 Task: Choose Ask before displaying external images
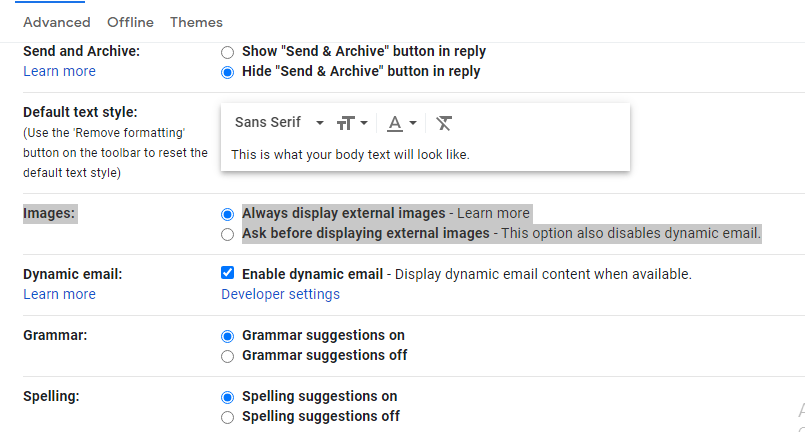point(227,234)
